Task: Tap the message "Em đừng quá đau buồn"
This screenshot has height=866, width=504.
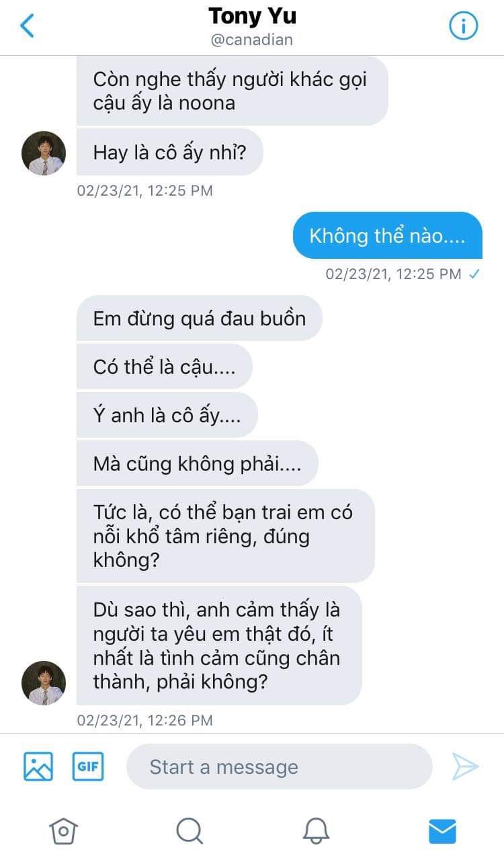Action: [x=200, y=318]
